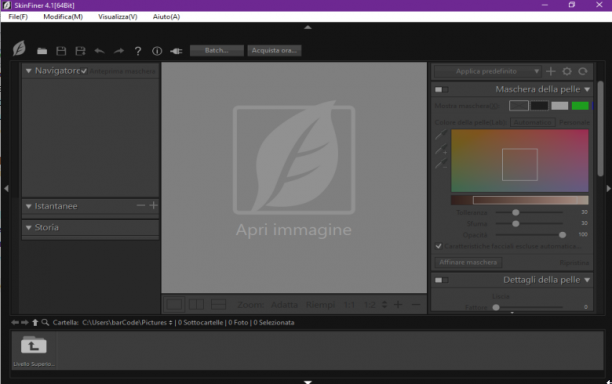Go up one folder level arrow
Viewport: 612px width, 384px height.
[35, 322]
